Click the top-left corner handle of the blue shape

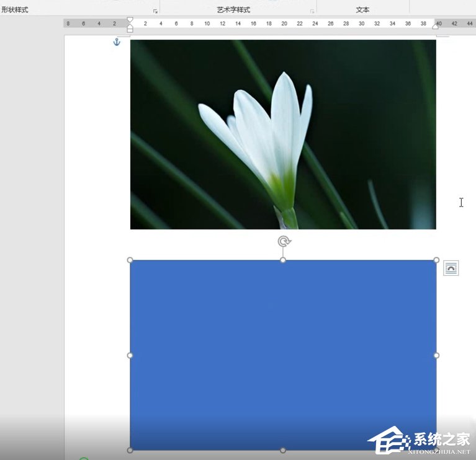tap(130, 260)
